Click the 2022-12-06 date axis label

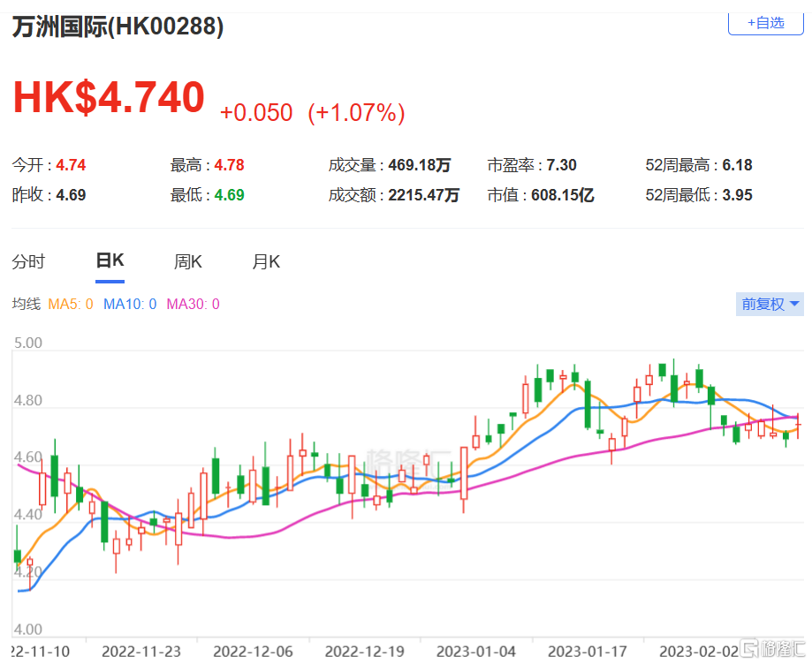(253, 651)
